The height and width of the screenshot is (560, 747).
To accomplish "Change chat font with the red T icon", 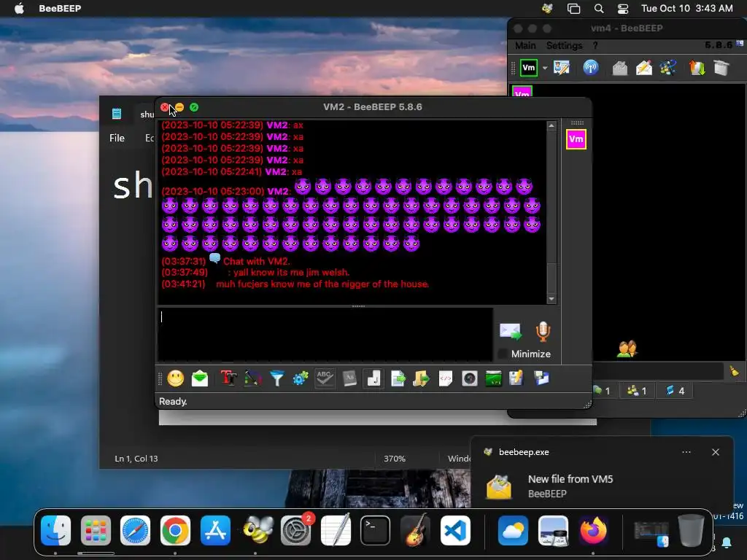I will click(x=228, y=378).
